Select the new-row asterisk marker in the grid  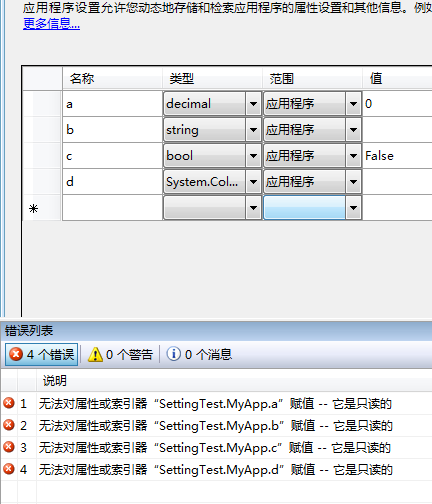point(33,208)
